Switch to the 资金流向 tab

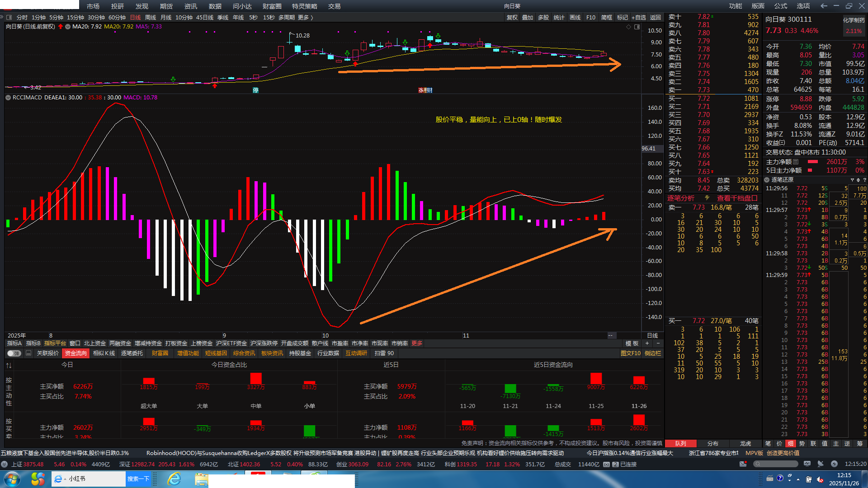click(x=75, y=353)
